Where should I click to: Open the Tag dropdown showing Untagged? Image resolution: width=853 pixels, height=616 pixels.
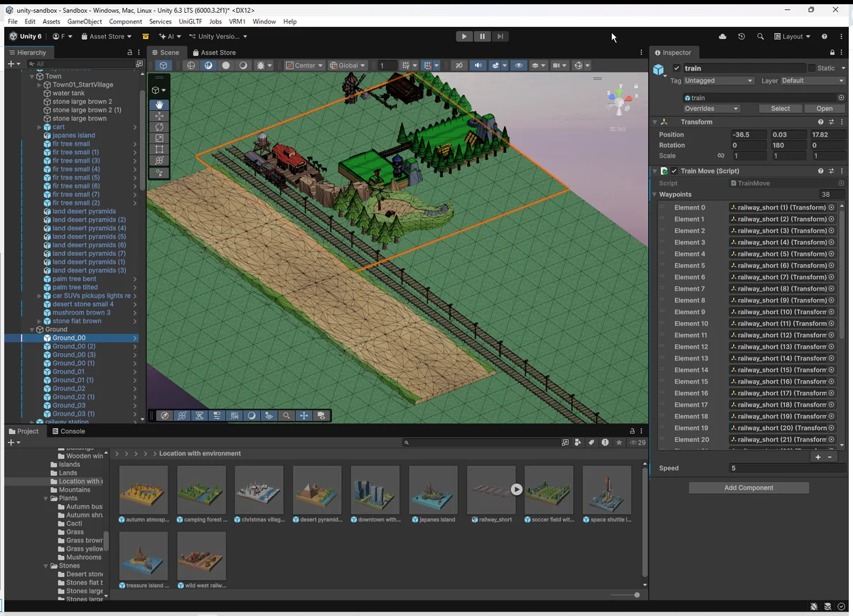(x=718, y=81)
